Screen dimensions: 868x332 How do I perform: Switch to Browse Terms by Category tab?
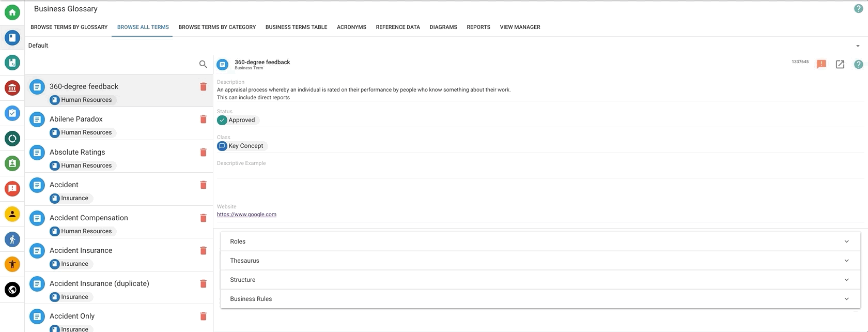click(217, 27)
